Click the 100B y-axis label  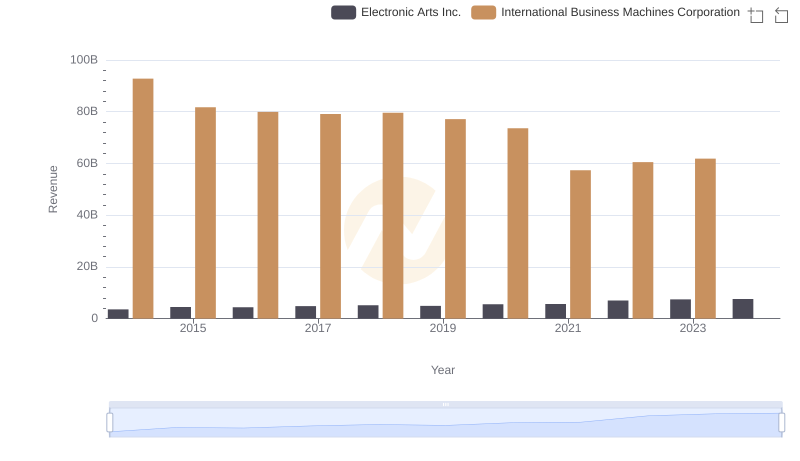tap(84, 60)
